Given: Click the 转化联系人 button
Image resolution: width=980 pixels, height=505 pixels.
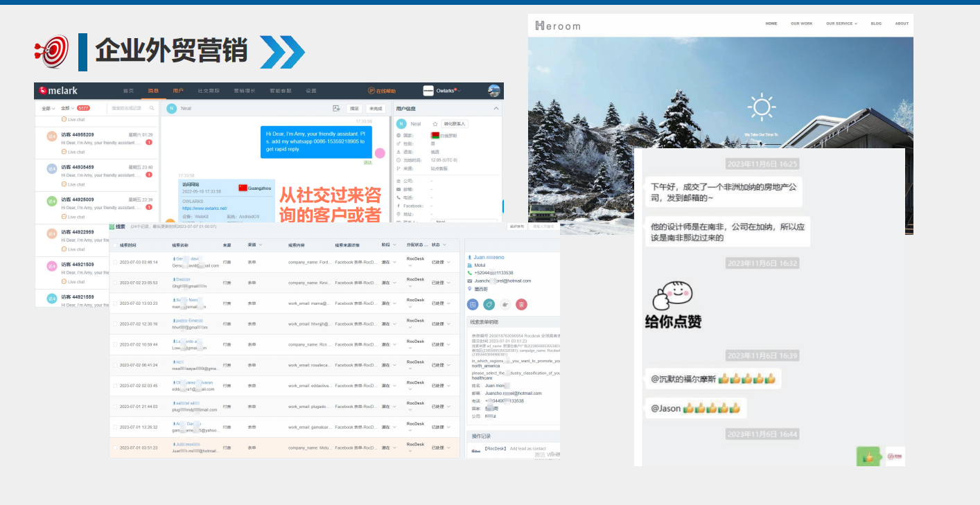Looking at the screenshot, I should click(455, 124).
